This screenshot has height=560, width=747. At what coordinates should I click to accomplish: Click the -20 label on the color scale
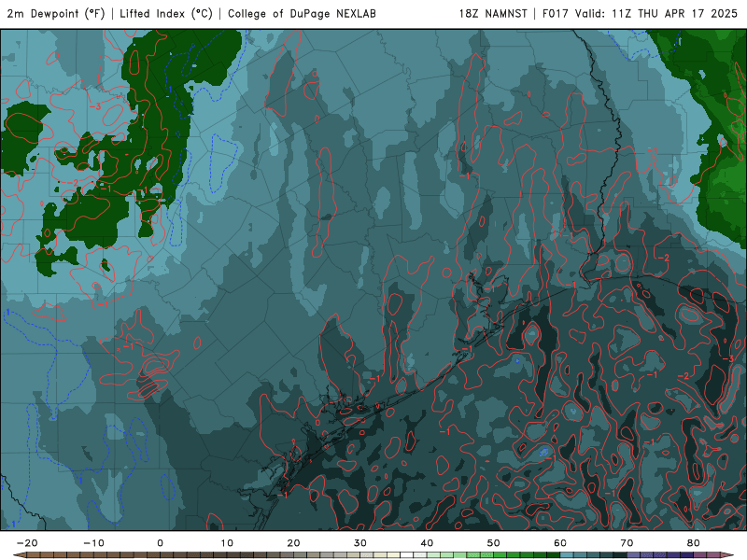pos(27,543)
